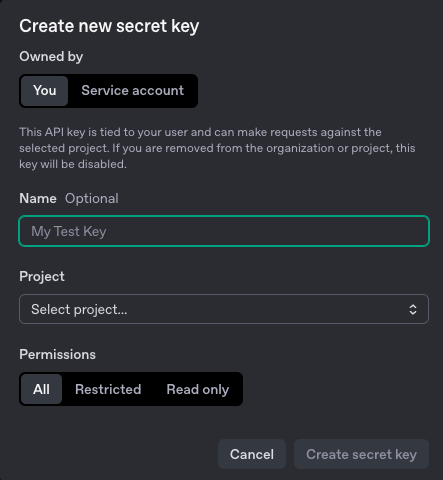Screen dimensions: 443x480
Task: Select the 'You' owner option
Action: 45,91
